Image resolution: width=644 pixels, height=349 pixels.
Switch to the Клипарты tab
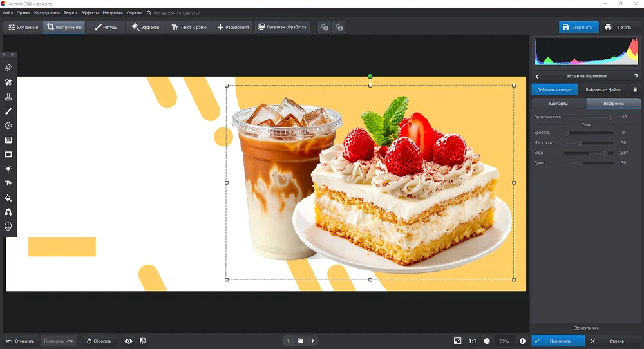tap(558, 103)
